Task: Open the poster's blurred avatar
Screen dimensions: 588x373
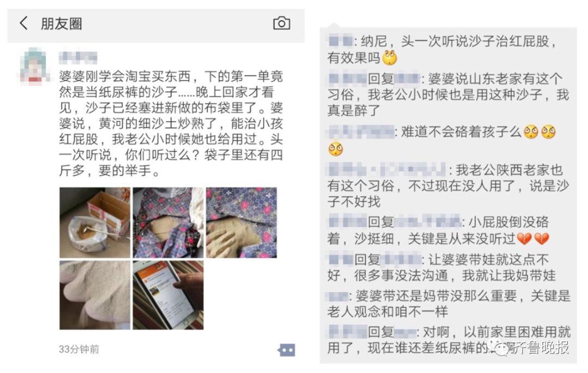Action: tap(35, 66)
